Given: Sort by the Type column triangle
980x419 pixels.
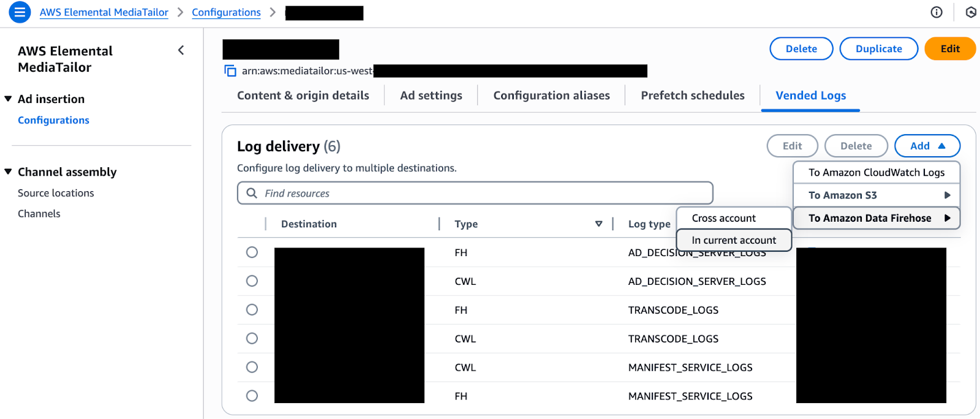Looking at the screenshot, I should tap(598, 224).
